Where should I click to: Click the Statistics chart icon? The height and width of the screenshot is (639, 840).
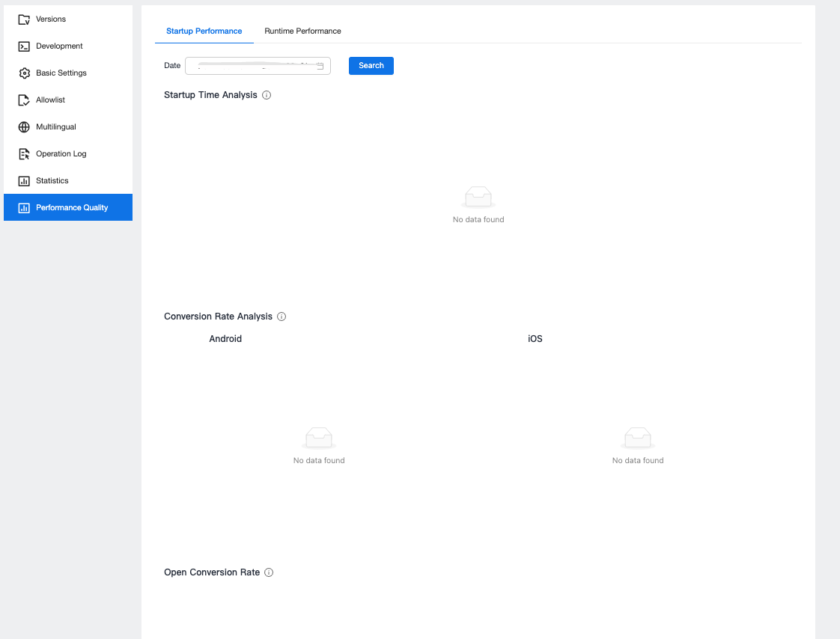pos(24,181)
